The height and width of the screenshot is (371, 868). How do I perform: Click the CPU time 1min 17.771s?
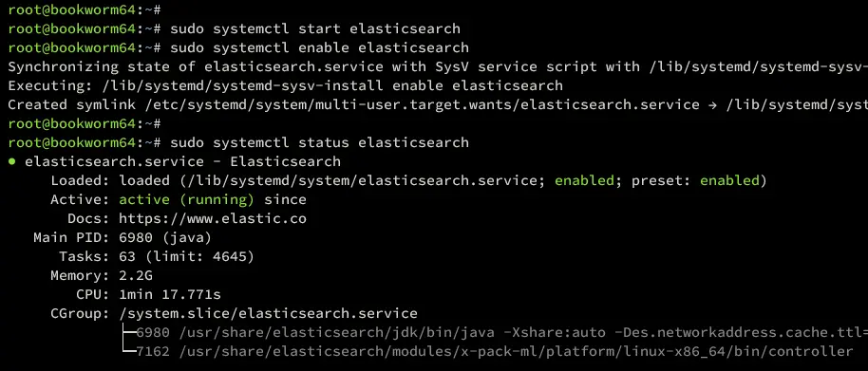170,295
